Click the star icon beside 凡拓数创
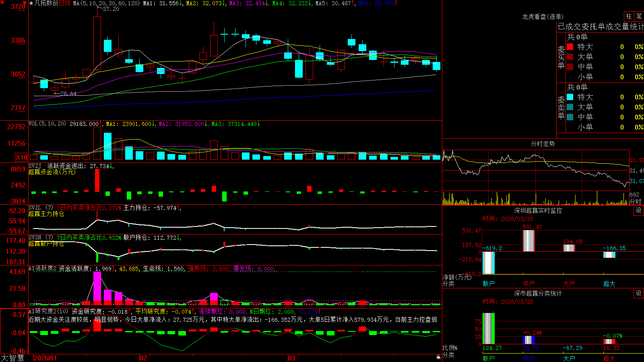 click(x=31, y=3)
